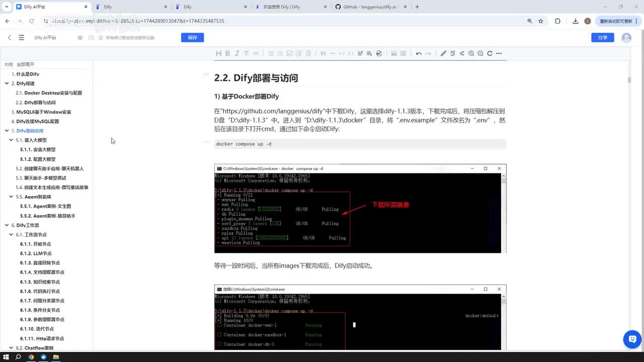Click the heading H toolbar icon
This screenshot has height=362, width=644.
pos(218,53)
